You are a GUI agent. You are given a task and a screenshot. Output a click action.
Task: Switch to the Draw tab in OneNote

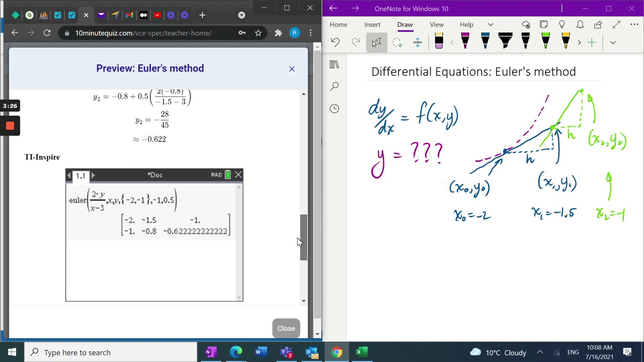[x=405, y=25]
